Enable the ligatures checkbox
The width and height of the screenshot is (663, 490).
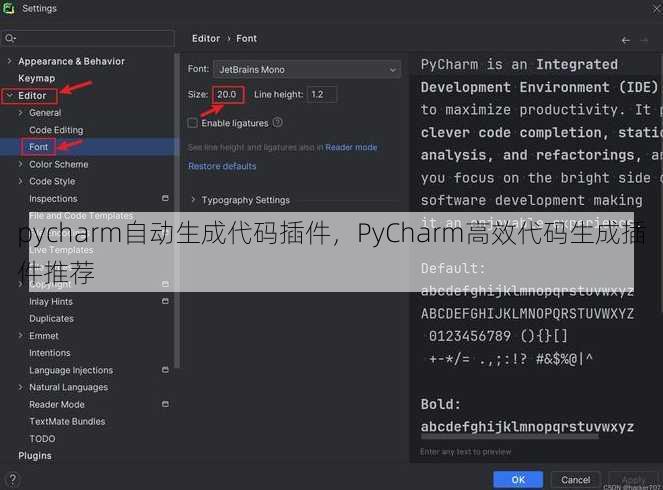click(x=192, y=123)
